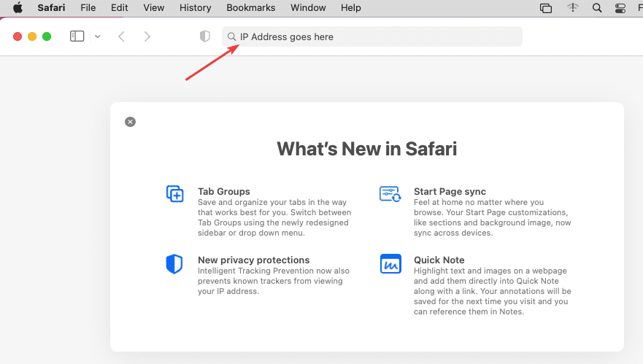
Task: Open the Apple menu
Action: (x=18, y=8)
